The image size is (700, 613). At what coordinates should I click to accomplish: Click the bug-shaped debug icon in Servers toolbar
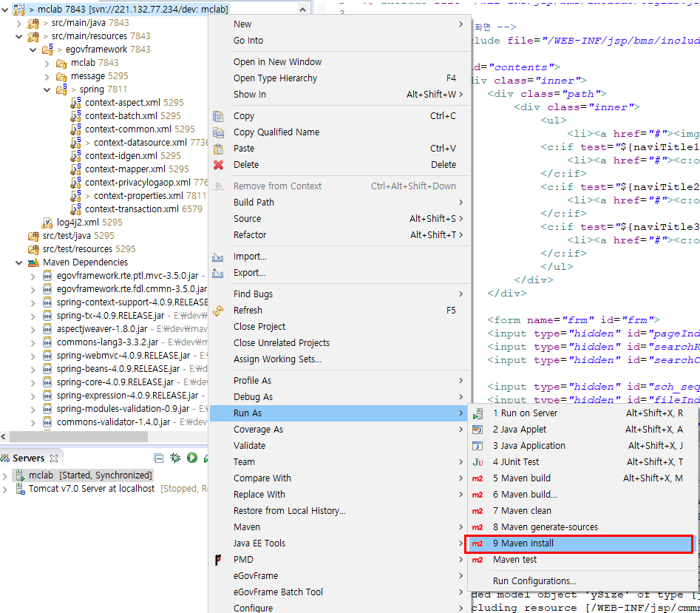coord(175,457)
